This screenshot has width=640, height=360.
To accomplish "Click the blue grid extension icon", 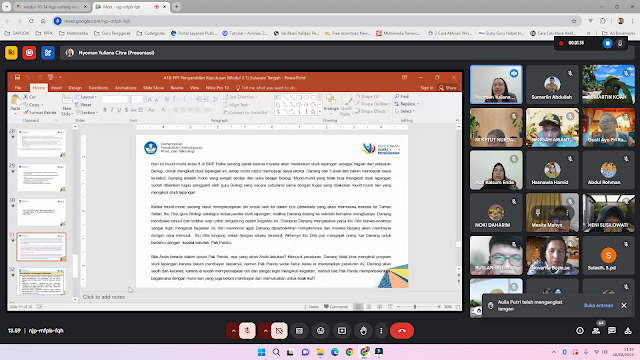I will pos(48,53).
